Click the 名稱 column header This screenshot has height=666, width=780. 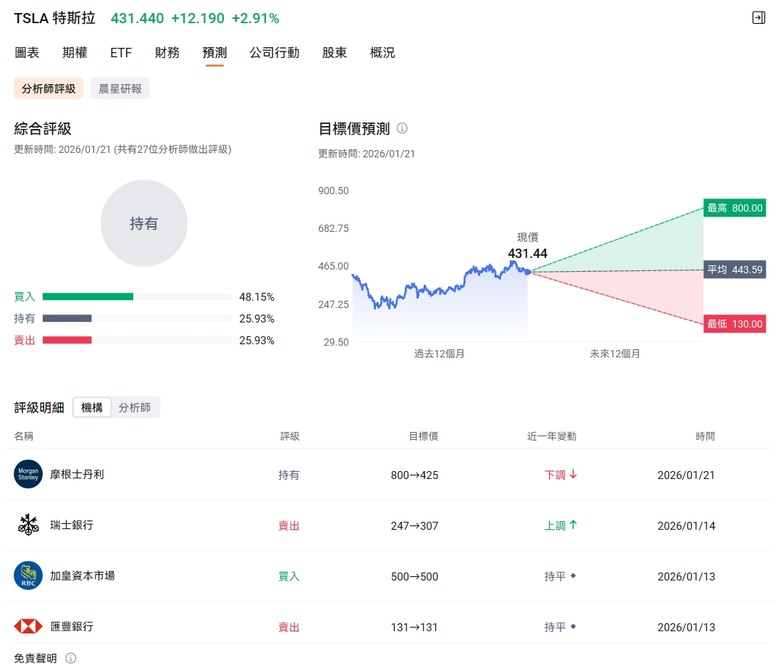tap(23, 436)
